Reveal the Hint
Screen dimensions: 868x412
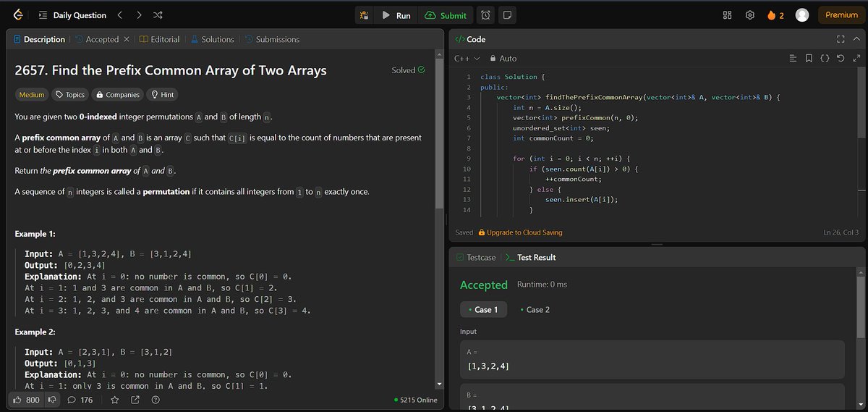(161, 95)
